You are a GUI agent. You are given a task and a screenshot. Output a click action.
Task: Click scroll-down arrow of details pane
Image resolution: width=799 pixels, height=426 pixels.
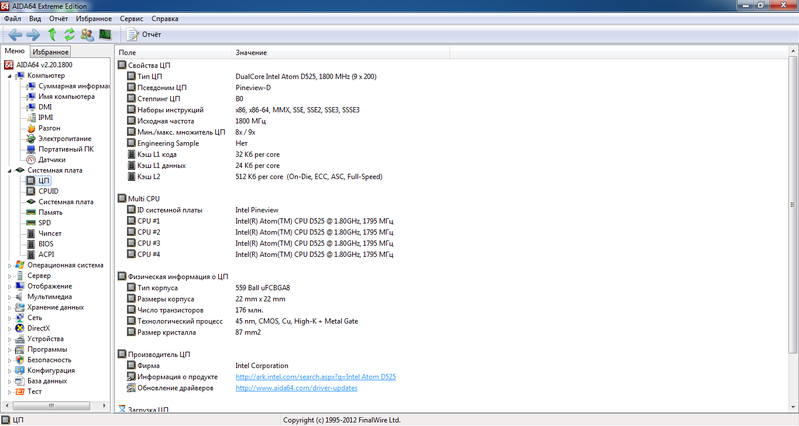click(793, 408)
